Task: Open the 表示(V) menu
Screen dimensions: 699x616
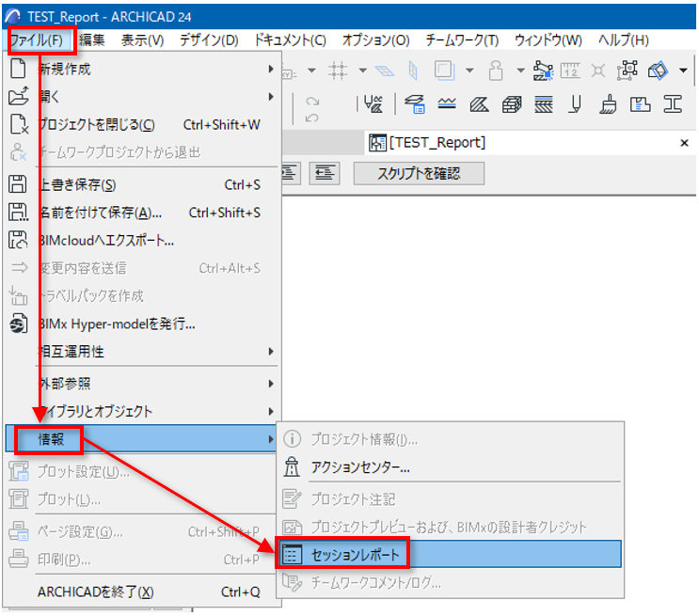Action: coord(142,40)
